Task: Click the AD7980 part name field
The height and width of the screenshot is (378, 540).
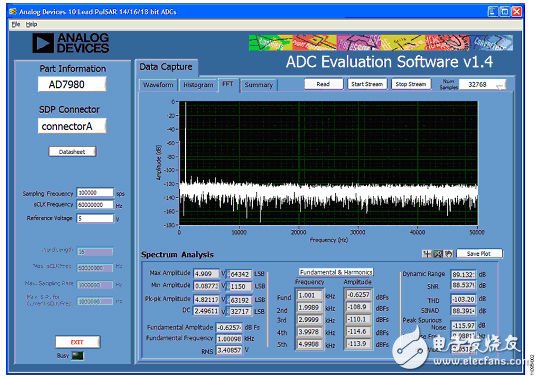Action: pyautogui.click(x=72, y=84)
